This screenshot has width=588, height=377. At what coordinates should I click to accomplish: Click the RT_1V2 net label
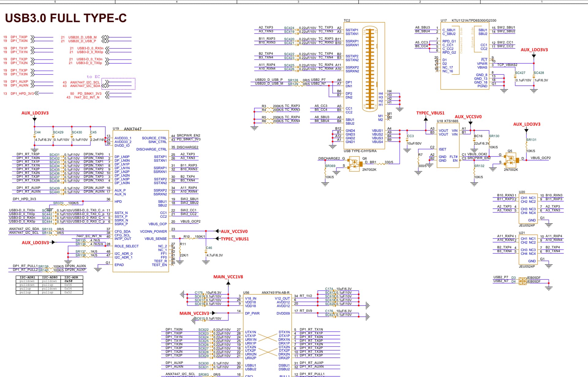[306, 296]
